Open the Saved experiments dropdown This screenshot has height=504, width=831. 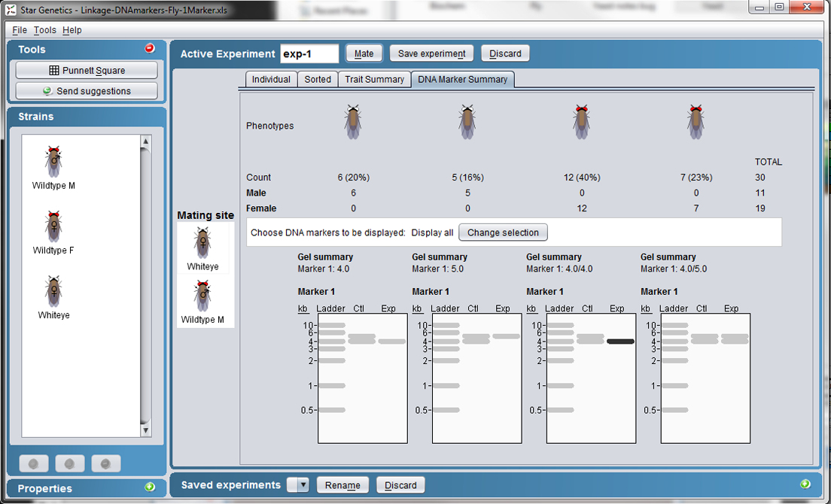tap(303, 485)
